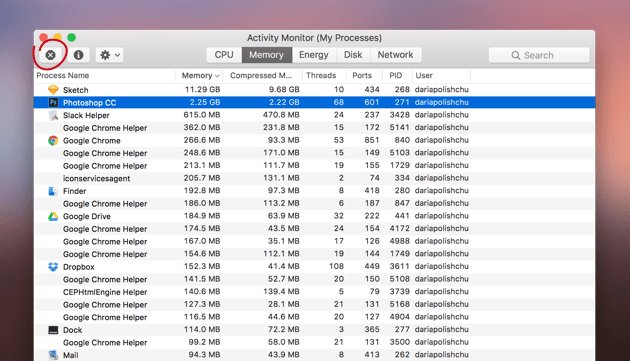Open the Disk tab
This screenshot has width=630, height=361.
[353, 55]
